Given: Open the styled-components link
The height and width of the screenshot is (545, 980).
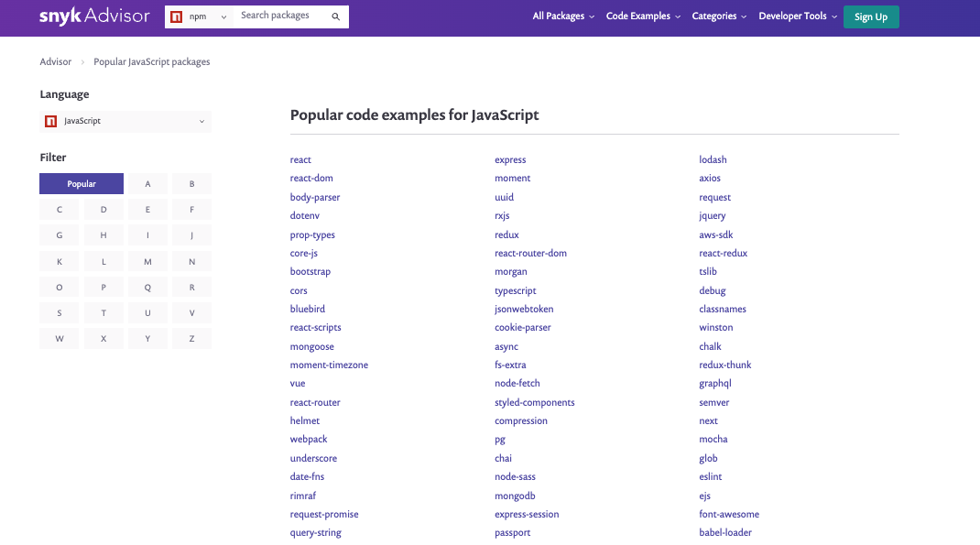Looking at the screenshot, I should (534, 402).
